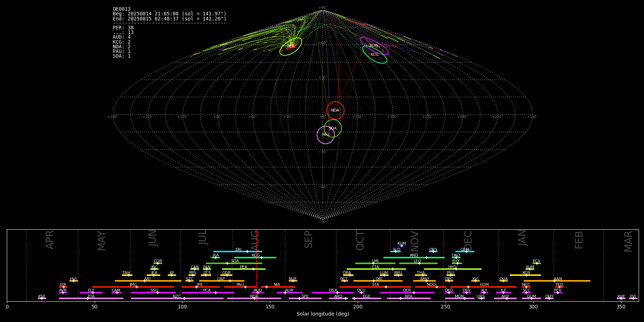Click the AAN orange activity bar in timeline
This screenshot has height=322, width=644.
tap(557, 281)
